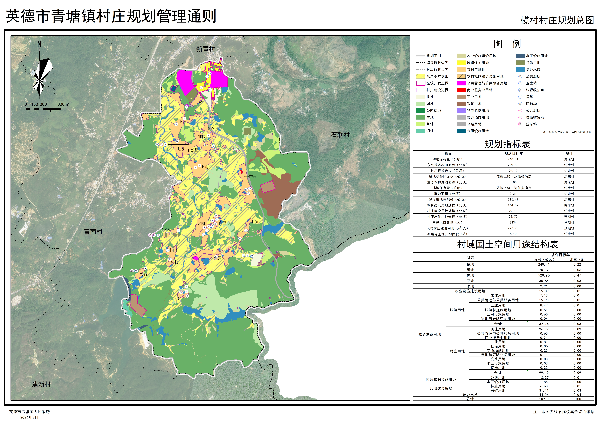
Task: Click the small brown parcel on western edge
Action: (138, 306)
